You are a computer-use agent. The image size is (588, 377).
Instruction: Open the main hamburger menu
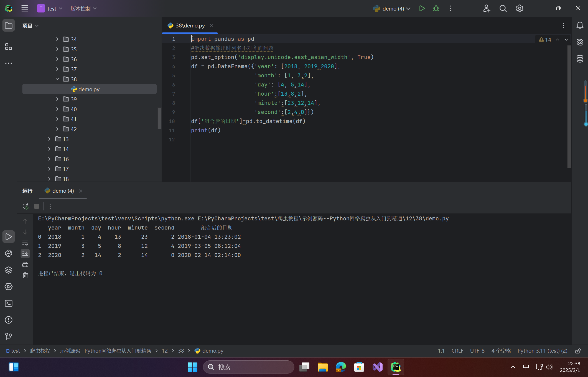click(25, 9)
